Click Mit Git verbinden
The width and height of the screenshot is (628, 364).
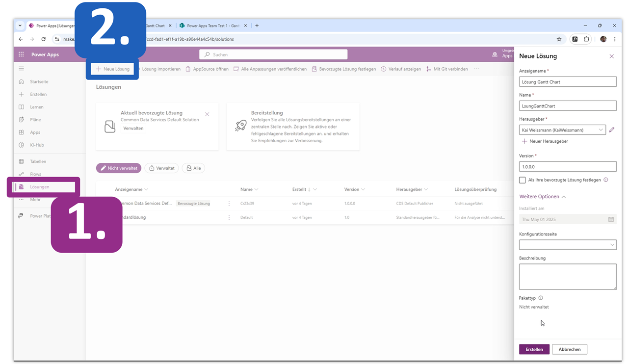(x=447, y=69)
